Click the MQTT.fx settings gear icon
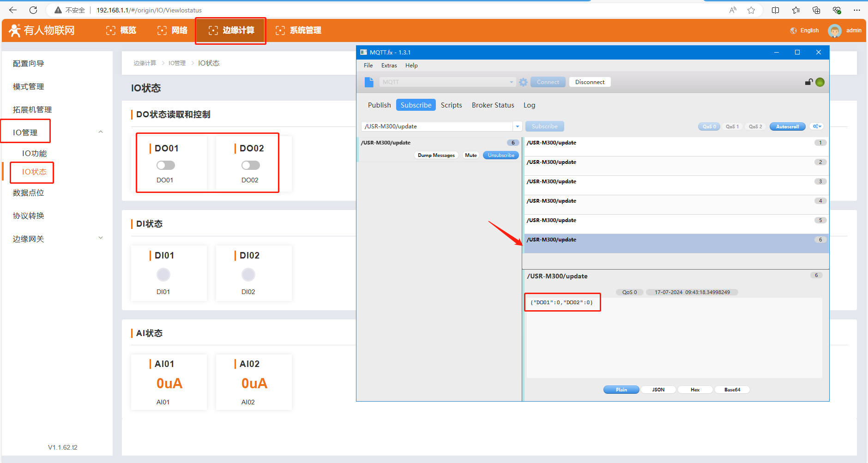This screenshot has height=463, width=868. (523, 82)
